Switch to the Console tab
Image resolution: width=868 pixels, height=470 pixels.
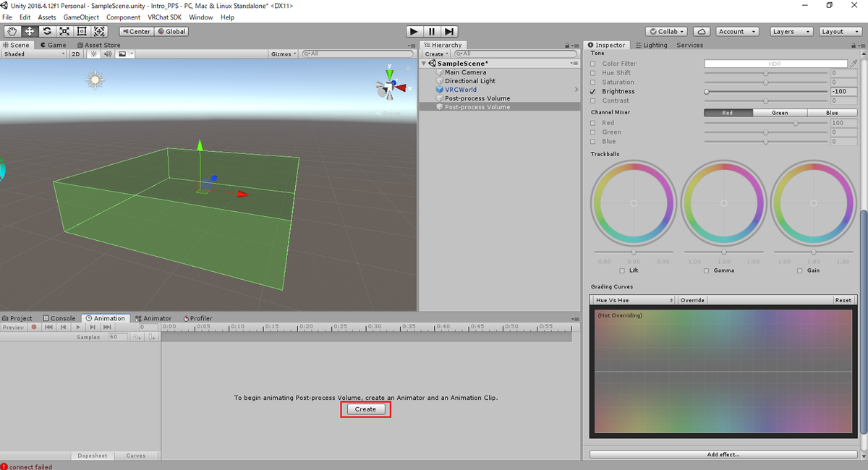coord(59,318)
